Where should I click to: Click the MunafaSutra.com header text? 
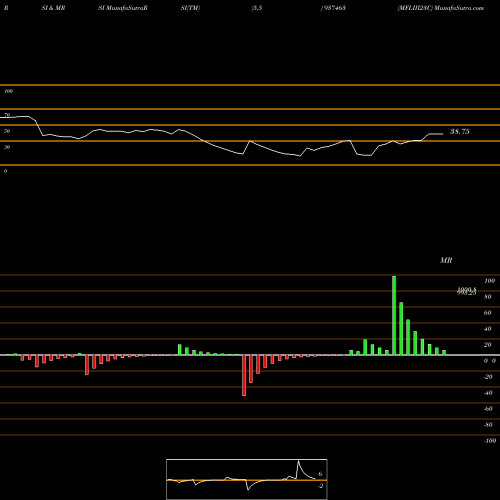459,8
